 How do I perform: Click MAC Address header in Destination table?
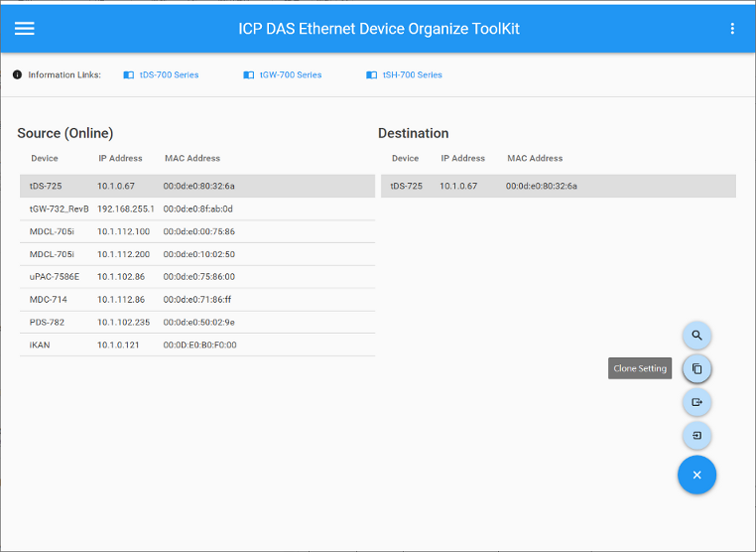535,158
